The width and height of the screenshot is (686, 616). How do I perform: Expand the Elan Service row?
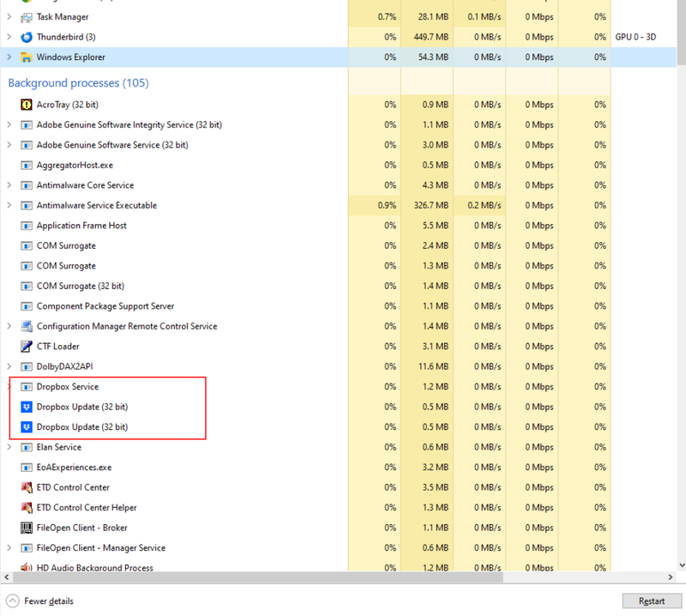(9, 447)
